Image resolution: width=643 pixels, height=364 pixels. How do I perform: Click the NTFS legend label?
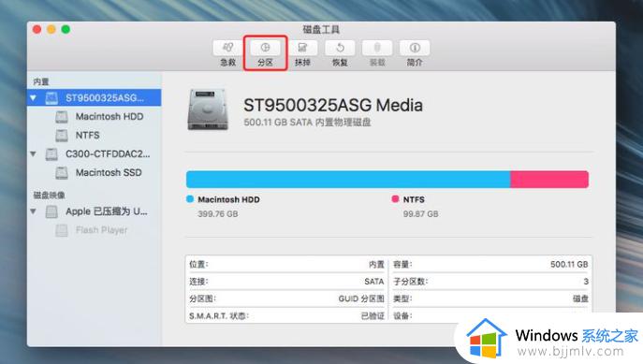(x=414, y=199)
